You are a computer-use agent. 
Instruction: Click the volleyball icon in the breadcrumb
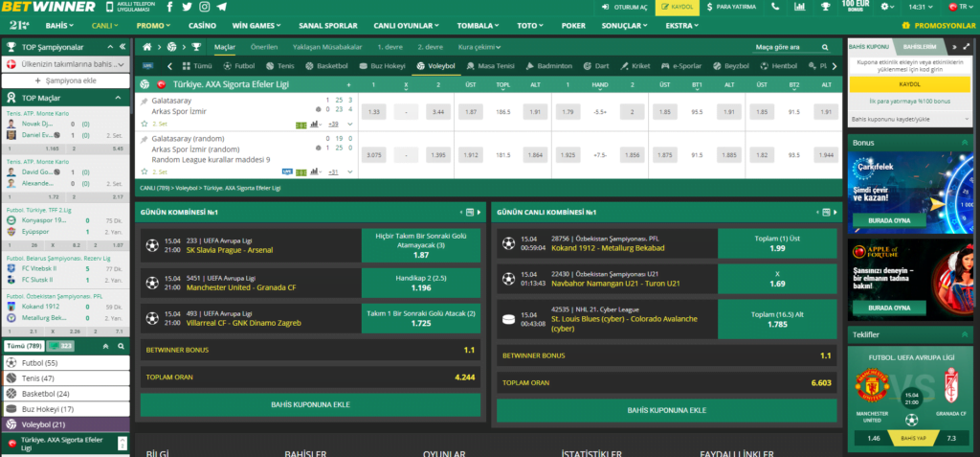pos(172,47)
